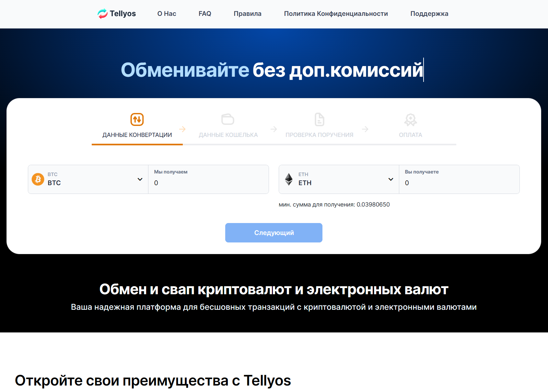Viewport: 548px width, 392px height.
Task: Open the Правила page
Action: click(247, 14)
